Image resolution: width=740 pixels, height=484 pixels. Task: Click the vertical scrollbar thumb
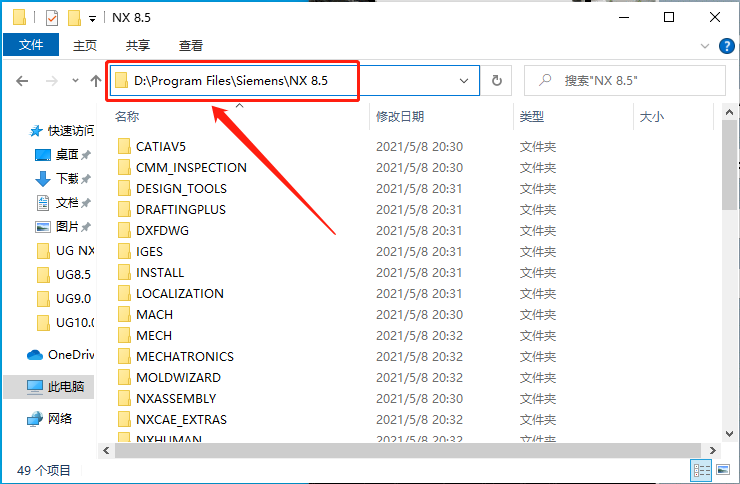tap(730, 165)
